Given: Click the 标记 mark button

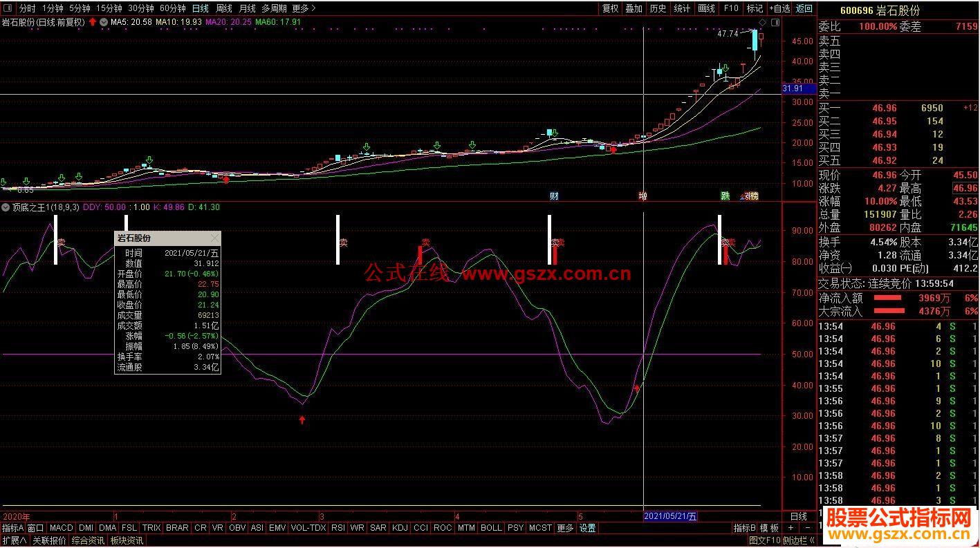Looking at the screenshot, I should (755, 8).
